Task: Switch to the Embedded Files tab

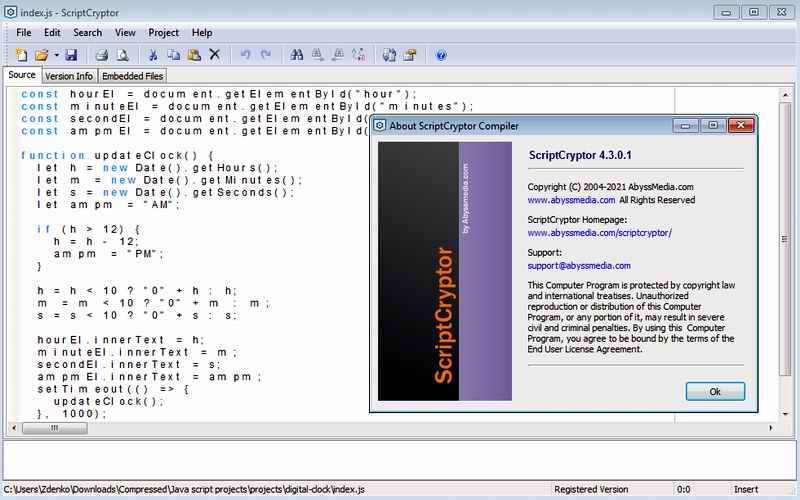Action: 131,76
